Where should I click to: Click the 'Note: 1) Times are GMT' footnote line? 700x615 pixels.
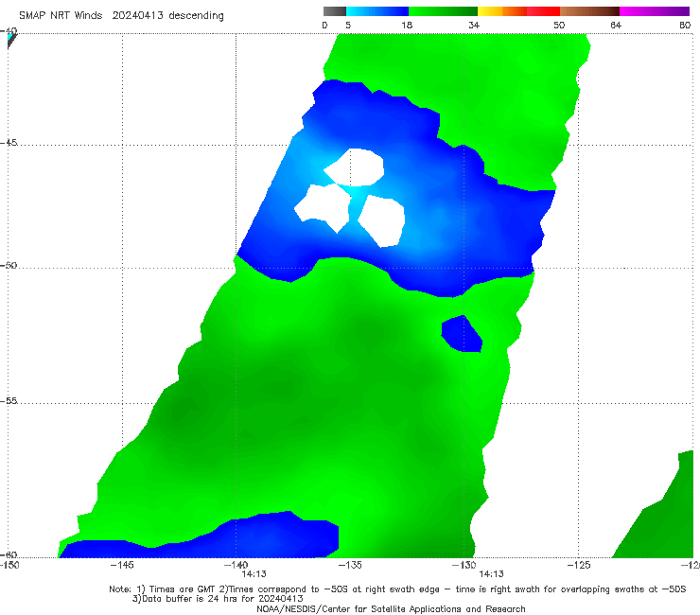click(x=397, y=589)
